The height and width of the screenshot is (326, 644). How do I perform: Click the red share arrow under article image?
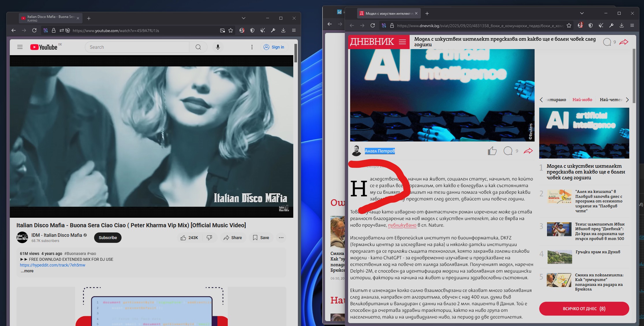click(528, 151)
